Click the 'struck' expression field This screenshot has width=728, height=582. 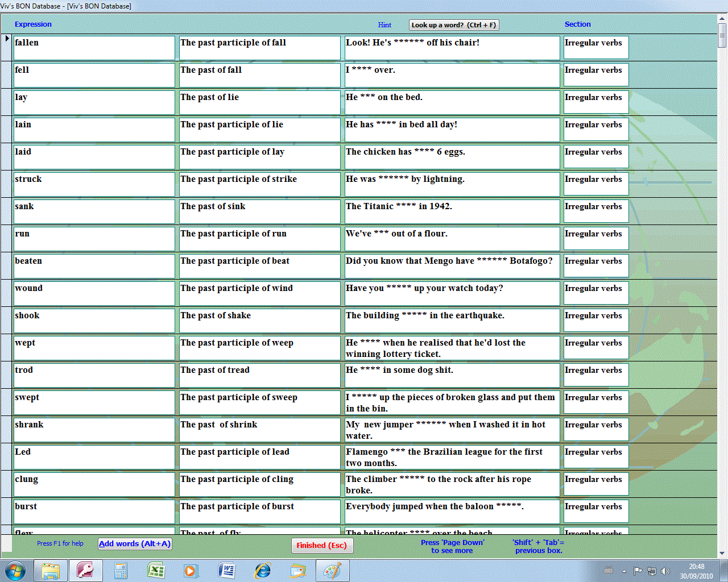[94, 184]
